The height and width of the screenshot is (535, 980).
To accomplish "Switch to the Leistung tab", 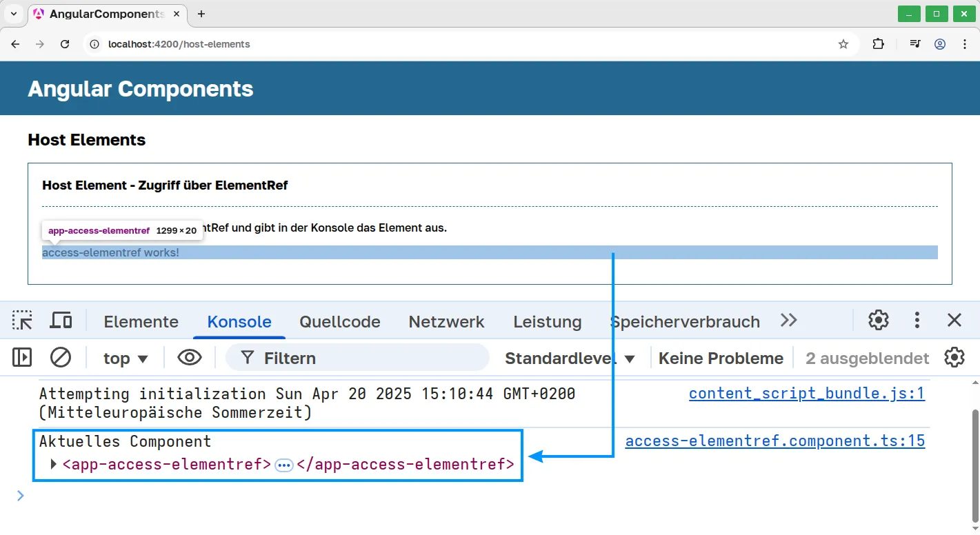I will pyautogui.click(x=548, y=322).
